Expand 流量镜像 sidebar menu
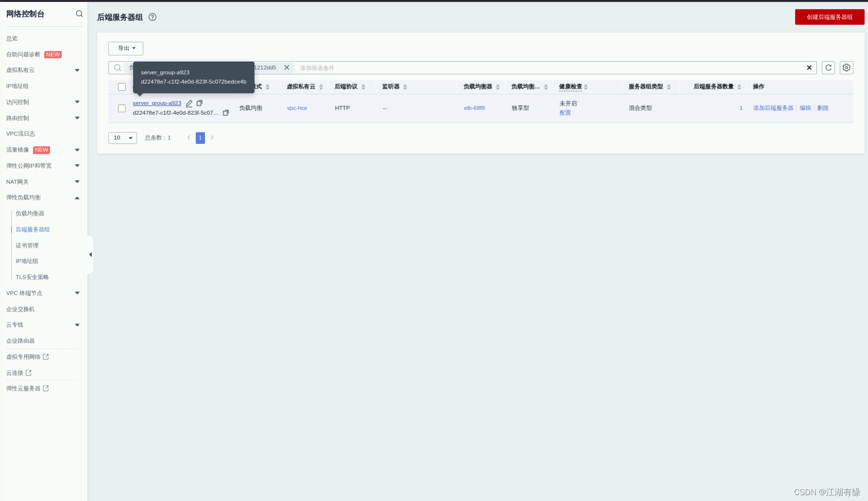The width and height of the screenshot is (868, 501). point(77,150)
